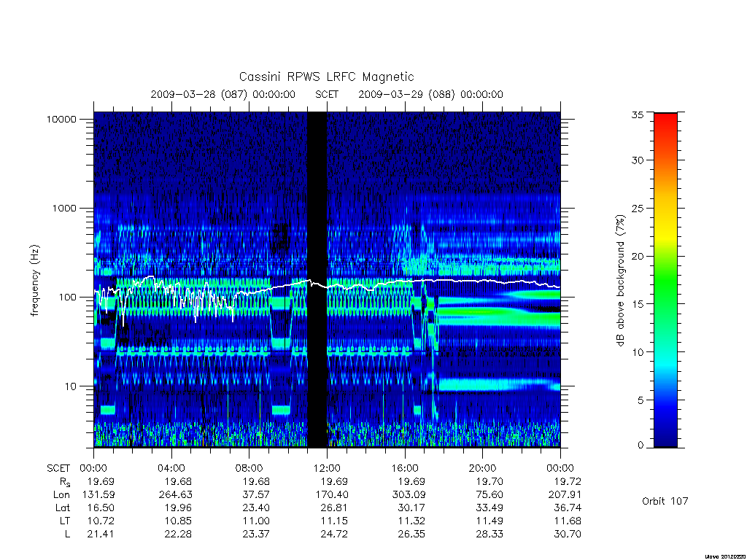The image size is (747, 560).
Task: Click the longitude value '170.40'
Action: (x=332, y=495)
